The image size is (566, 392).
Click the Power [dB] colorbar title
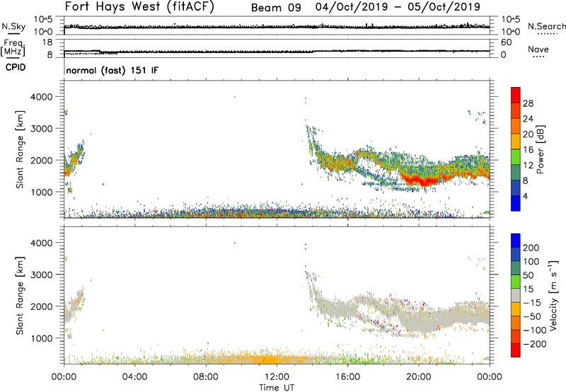click(540, 149)
